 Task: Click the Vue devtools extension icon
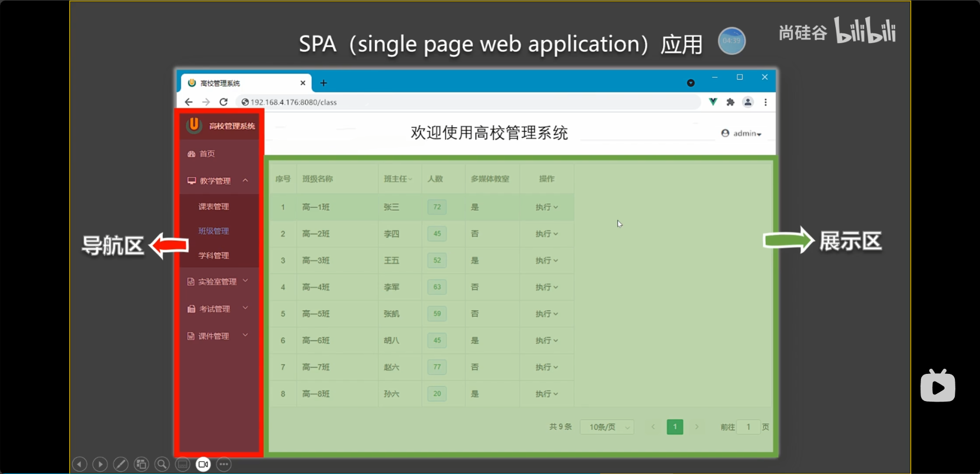[x=713, y=102]
